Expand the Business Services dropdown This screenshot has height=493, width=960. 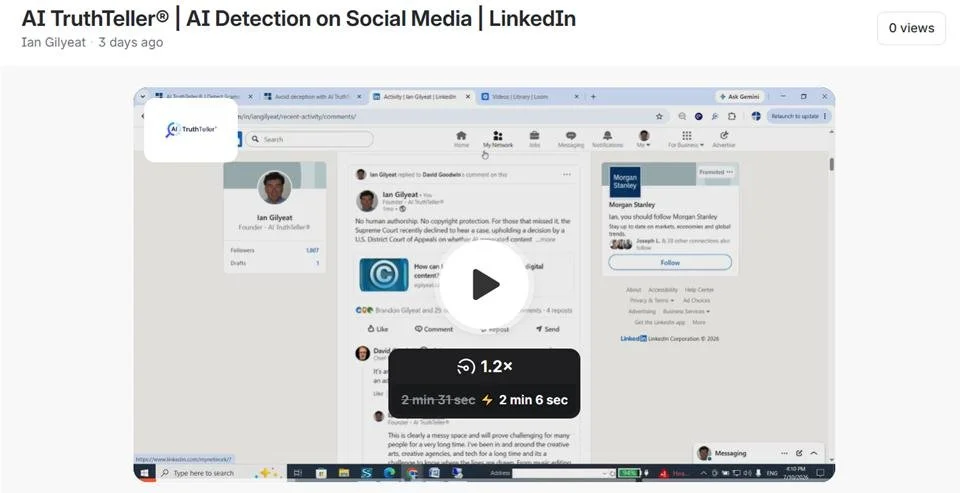pyautogui.click(x=686, y=312)
